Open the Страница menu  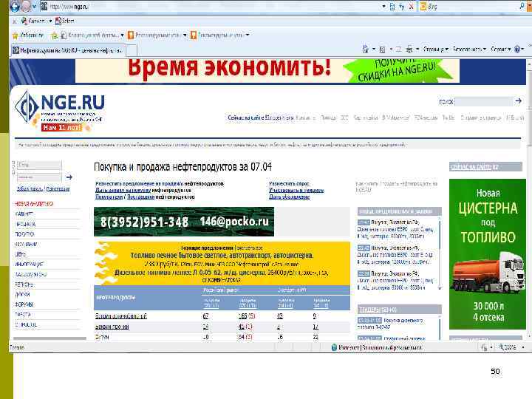[x=436, y=50]
